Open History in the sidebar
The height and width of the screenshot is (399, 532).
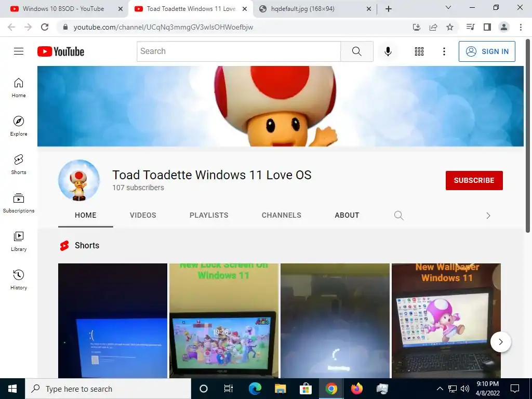(19, 280)
